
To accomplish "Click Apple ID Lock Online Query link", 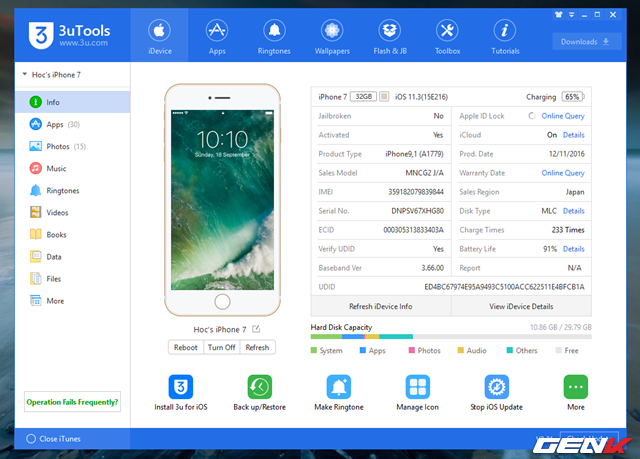I will [563, 116].
